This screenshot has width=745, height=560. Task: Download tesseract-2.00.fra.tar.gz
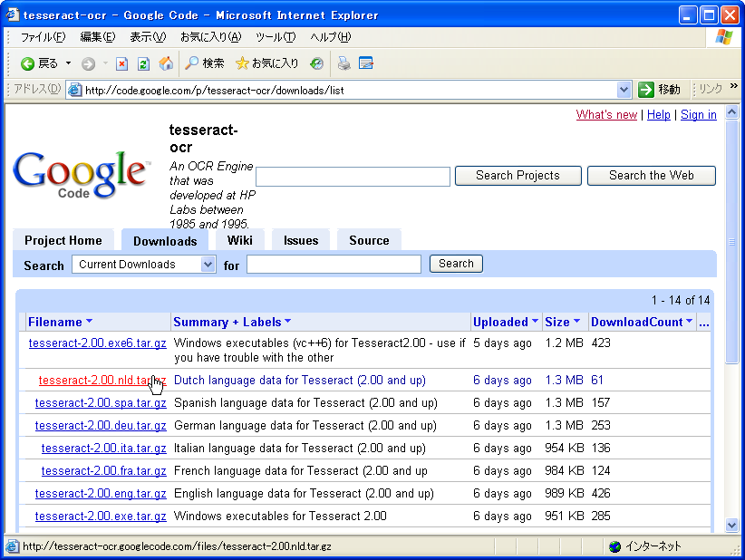coord(103,470)
